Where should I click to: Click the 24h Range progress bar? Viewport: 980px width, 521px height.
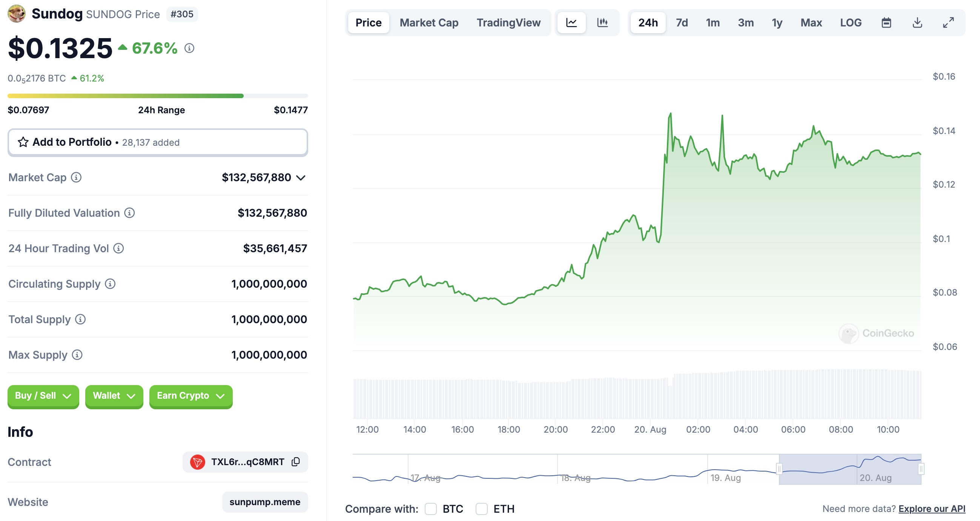158,96
